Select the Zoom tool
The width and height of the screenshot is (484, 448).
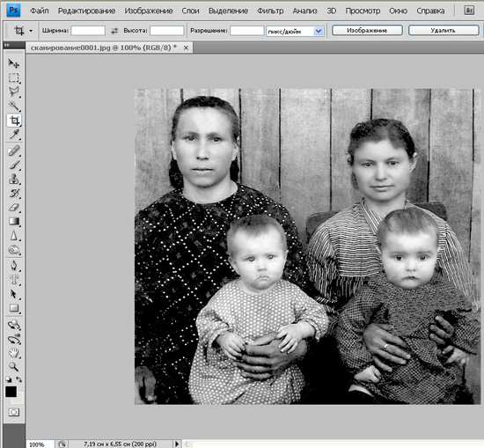[x=13, y=367]
